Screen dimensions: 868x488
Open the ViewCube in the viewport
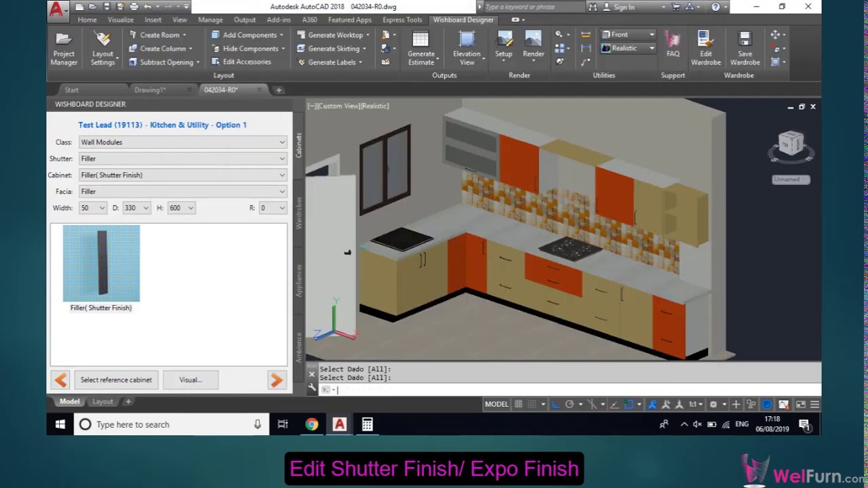click(791, 144)
